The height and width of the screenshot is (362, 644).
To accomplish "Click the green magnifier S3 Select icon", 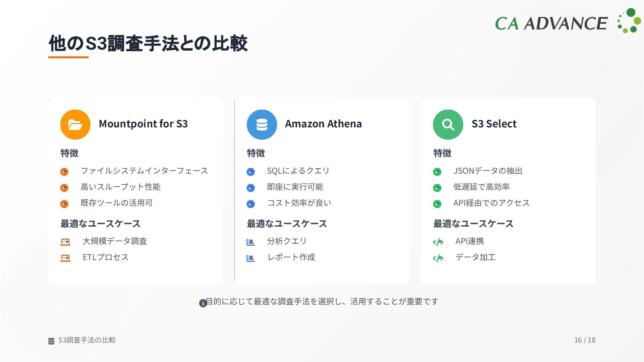I will click(448, 124).
